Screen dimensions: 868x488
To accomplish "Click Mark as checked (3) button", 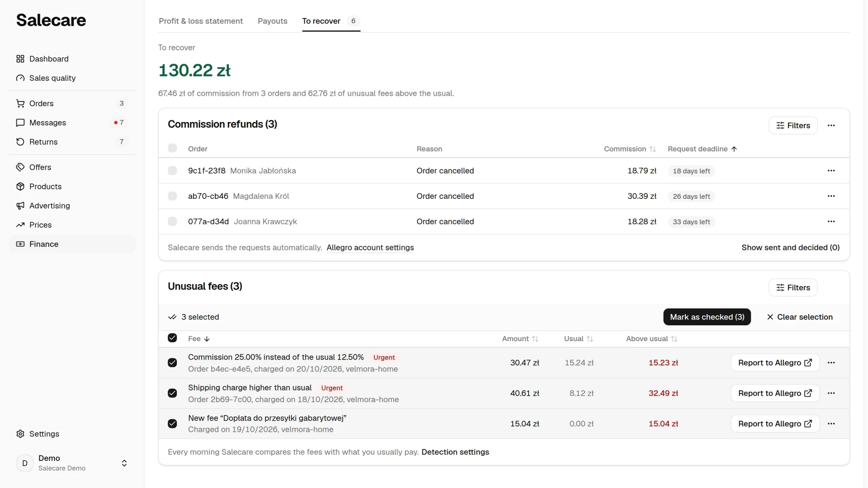I will (x=707, y=317).
